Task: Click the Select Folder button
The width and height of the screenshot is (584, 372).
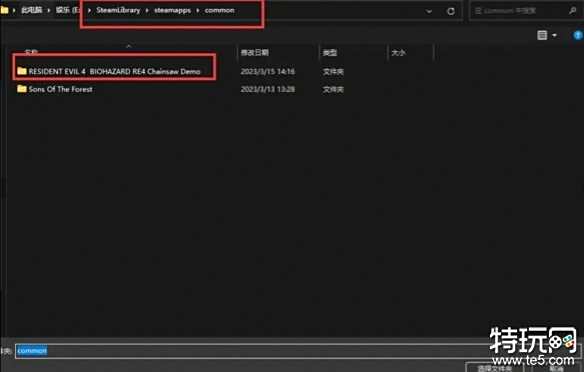Action: [x=494, y=368]
